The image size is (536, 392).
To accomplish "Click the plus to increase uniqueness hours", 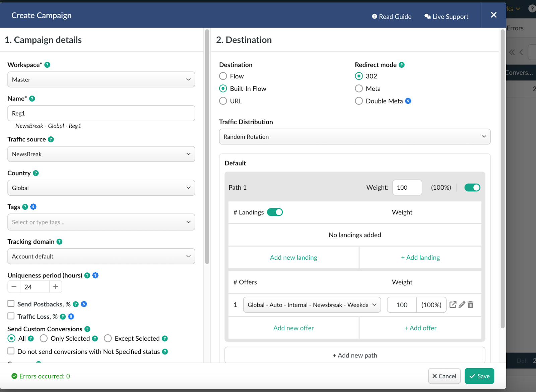I will click(x=56, y=287).
